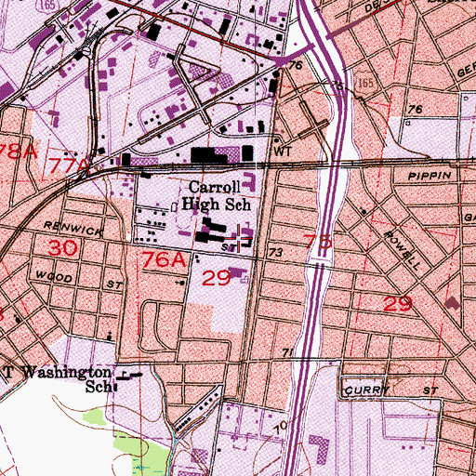Click the "ST" text following the CURRY label
This screenshot has height=476, width=476.
[430, 390]
